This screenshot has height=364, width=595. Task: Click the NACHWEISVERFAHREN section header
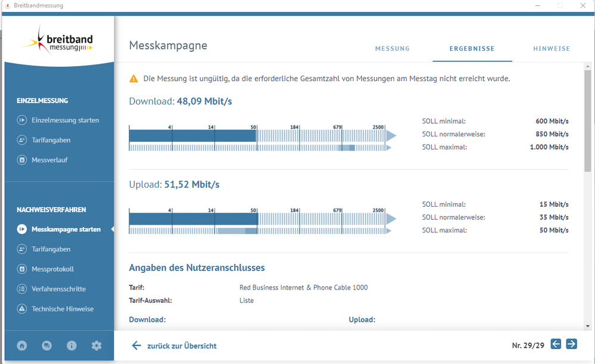51,210
